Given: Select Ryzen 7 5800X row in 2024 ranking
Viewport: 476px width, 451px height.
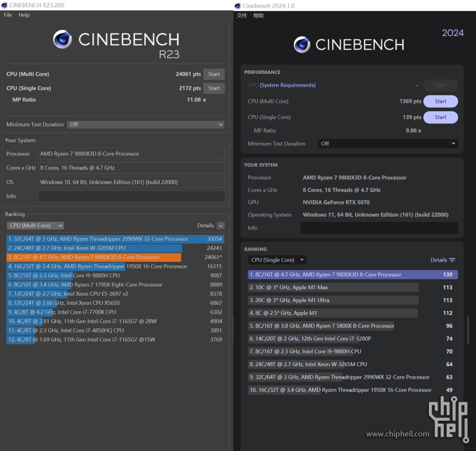Looking at the screenshot, I should [x=353, y=326].
